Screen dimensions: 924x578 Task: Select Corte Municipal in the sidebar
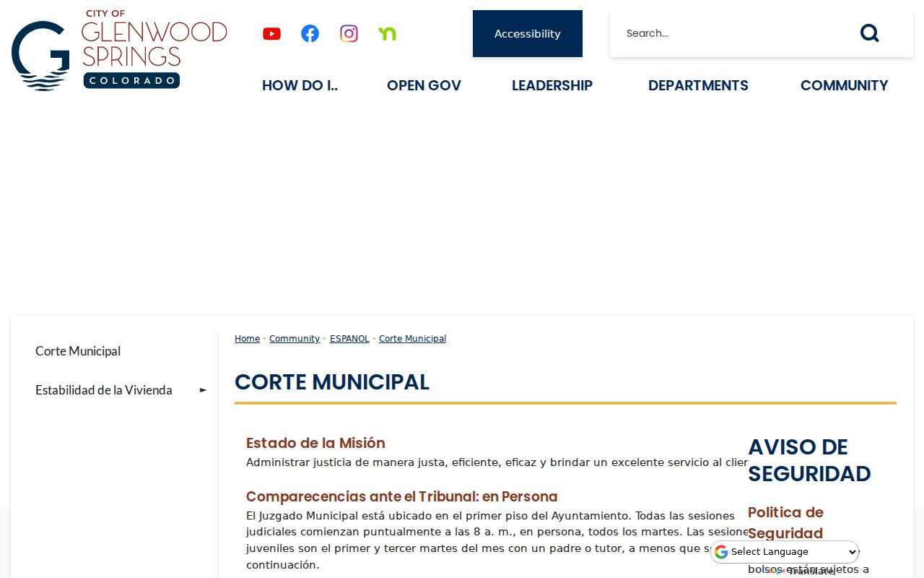click(78, 351)
